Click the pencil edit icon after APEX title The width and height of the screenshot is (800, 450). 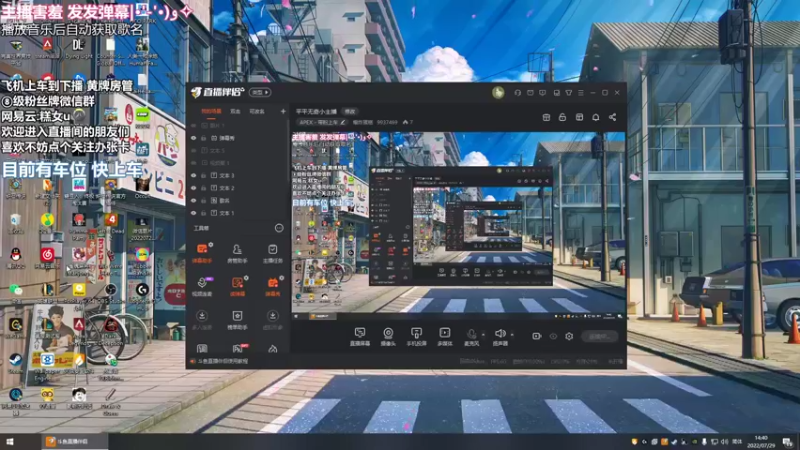click(x=343, y=122)
